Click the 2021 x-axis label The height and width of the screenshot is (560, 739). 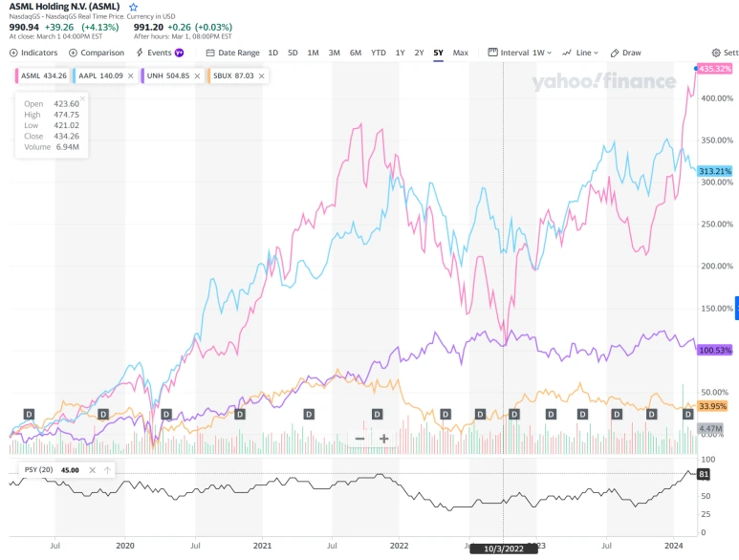(x=262, y=546)
